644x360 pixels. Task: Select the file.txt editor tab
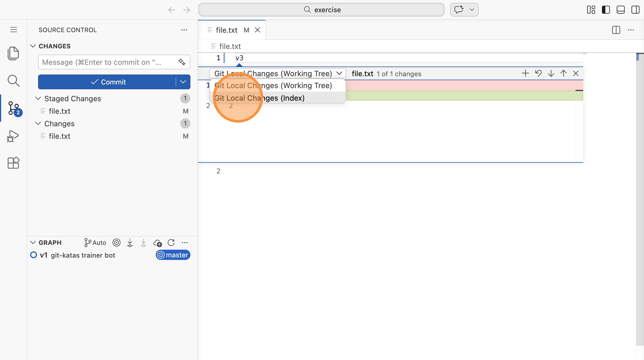227,30
